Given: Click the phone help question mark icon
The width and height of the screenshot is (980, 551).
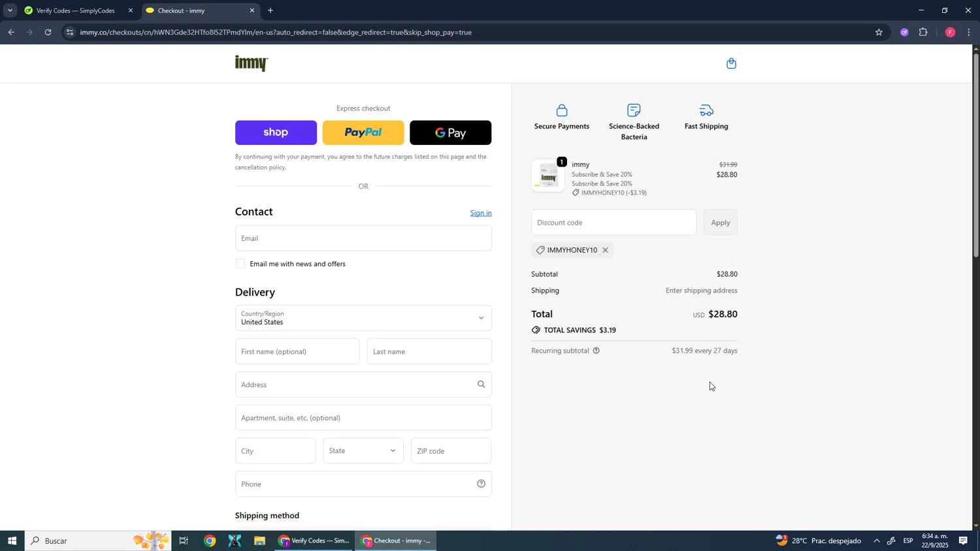Looking at the screenshot, I should pos(481,484).
